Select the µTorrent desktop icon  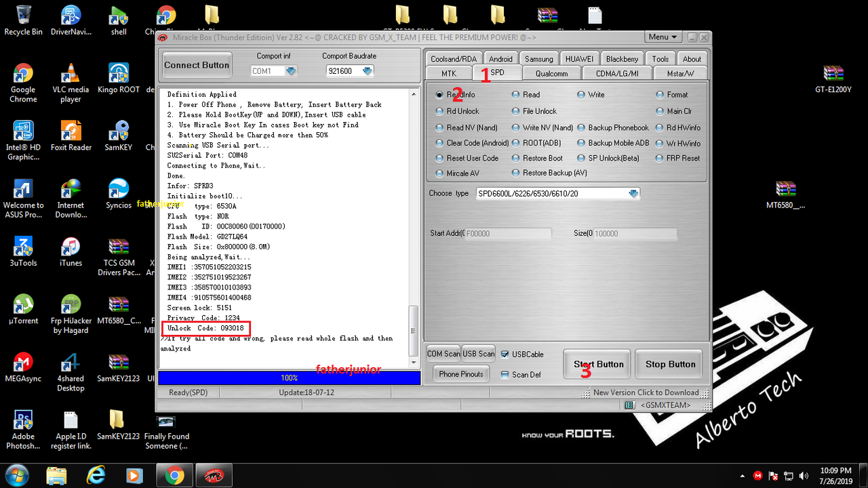coord(23,310)
